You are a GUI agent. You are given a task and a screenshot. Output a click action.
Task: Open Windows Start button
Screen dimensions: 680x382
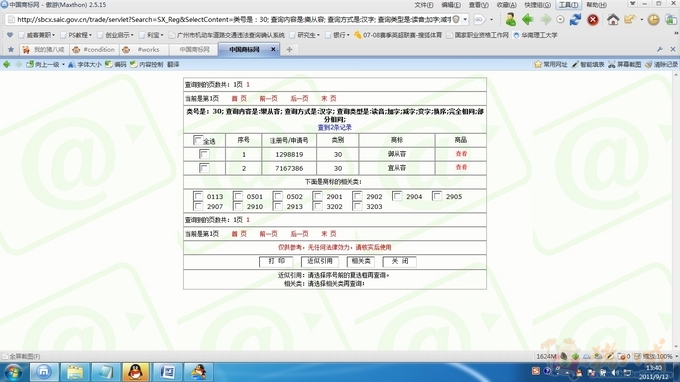[x=13, y=372]
